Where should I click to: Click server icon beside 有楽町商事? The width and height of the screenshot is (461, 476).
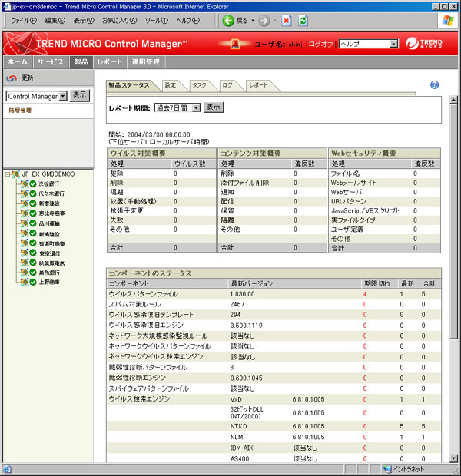25,243
